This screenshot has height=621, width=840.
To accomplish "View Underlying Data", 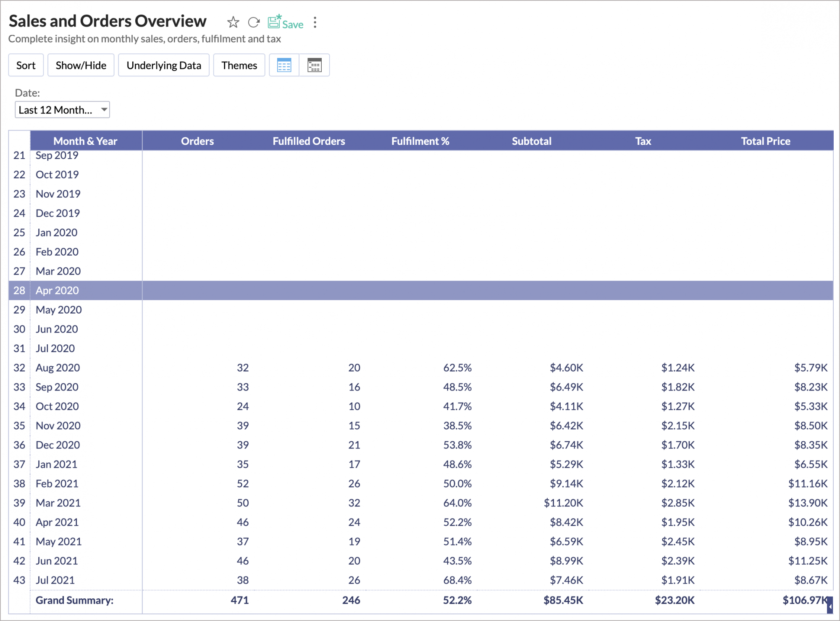I will coord(164,66).
